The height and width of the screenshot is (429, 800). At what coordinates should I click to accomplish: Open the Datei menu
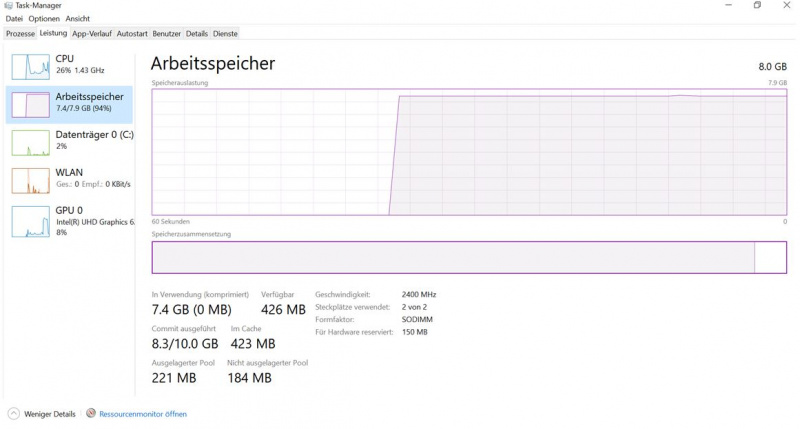14,19
